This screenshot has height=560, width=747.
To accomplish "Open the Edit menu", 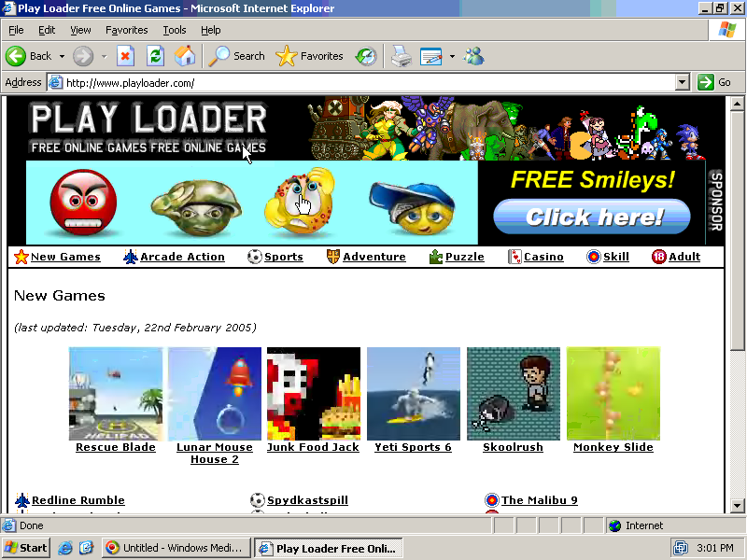I will click(47, 30).
